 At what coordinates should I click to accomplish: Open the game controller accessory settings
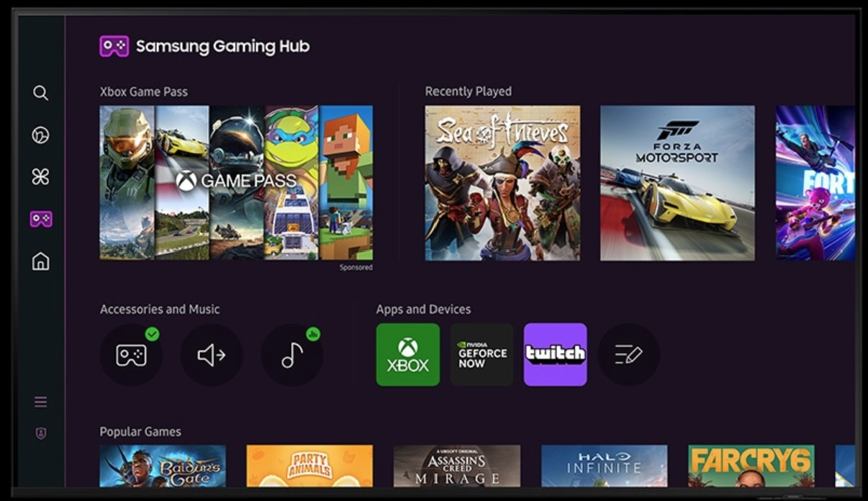[131, 355]
